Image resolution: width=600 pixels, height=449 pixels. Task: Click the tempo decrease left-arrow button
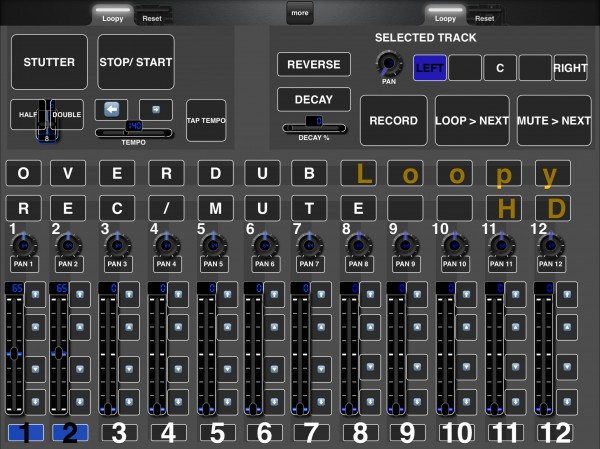tap(111, 109)
